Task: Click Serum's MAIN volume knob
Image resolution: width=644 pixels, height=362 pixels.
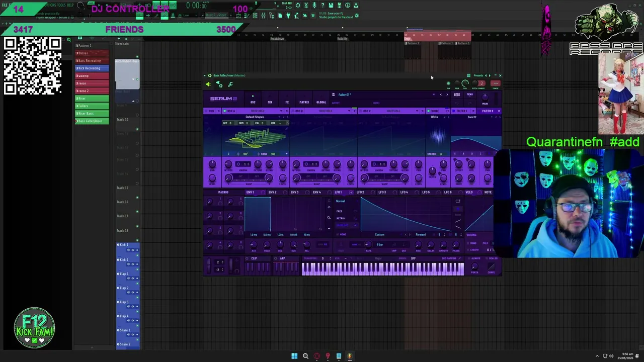Action: coord(485,97)
